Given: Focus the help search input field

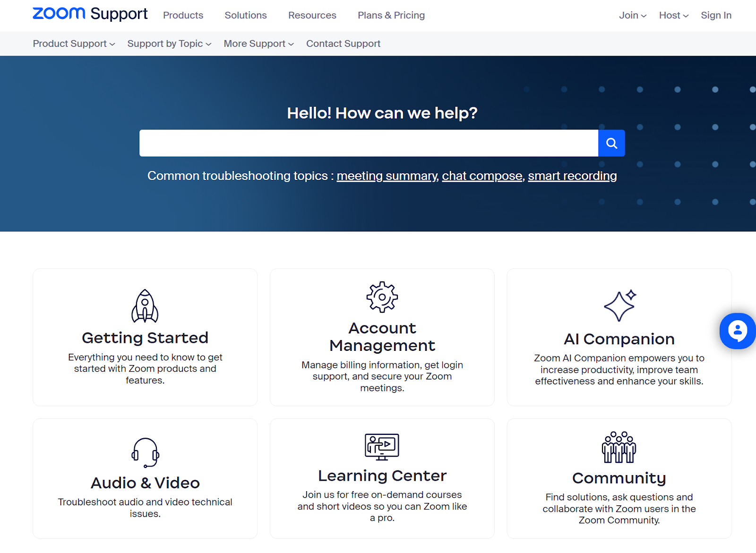Looking at the screenshot, I should 369,143.
